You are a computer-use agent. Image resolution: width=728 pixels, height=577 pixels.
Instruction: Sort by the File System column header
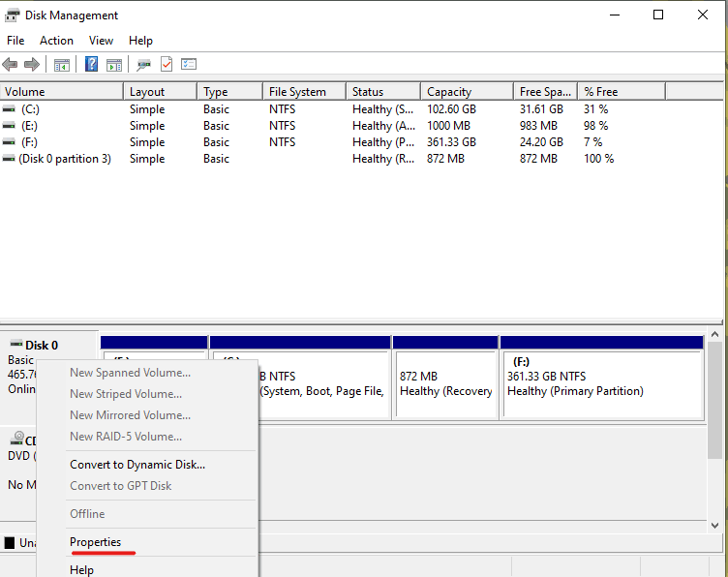pyautogui.click(x=305, y=92)
